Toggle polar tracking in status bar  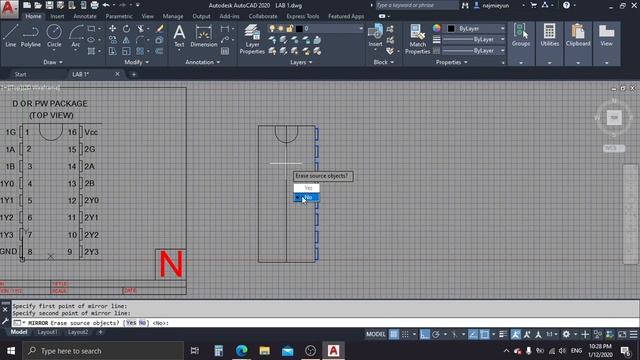pyautogui.click(x=436, y=334)
